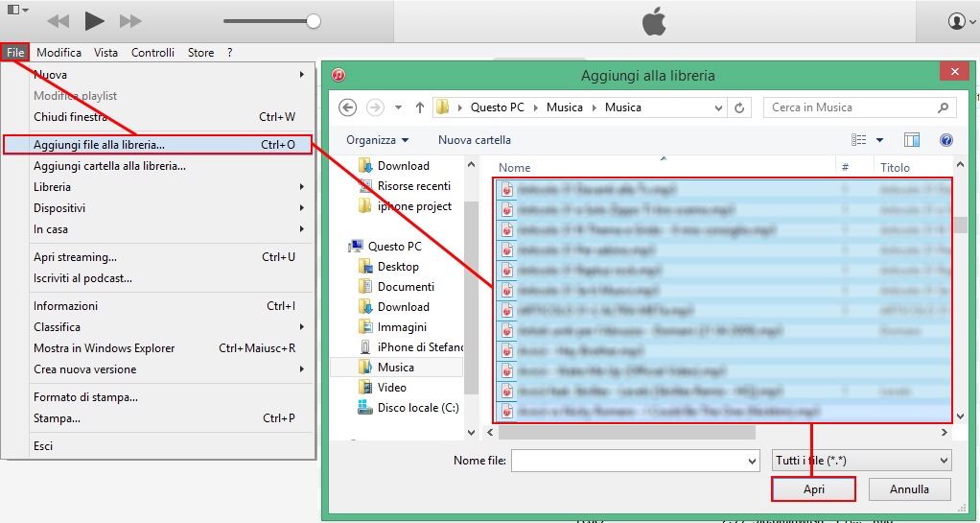Select iPhone di Stefano in tree
This screenshot has height=523, width=980.
[410, 346]
